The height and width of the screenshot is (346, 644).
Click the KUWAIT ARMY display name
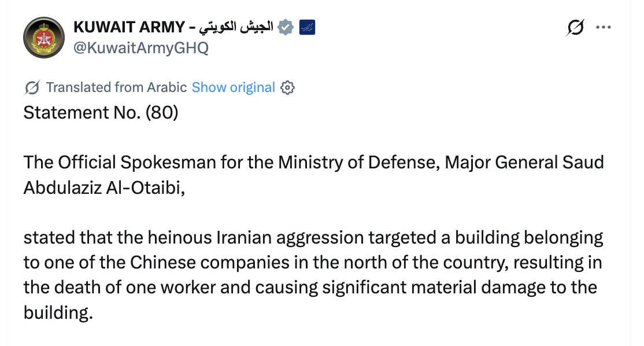(x=129, y=27)
